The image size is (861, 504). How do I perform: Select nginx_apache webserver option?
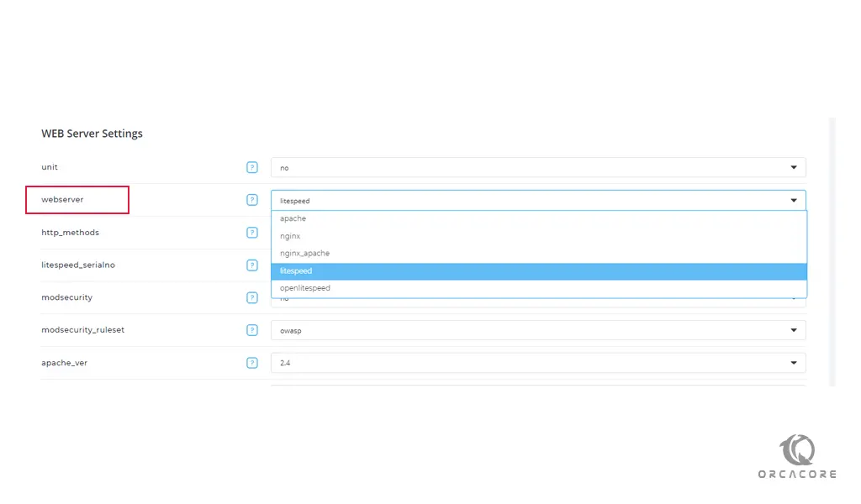point(539,254)
